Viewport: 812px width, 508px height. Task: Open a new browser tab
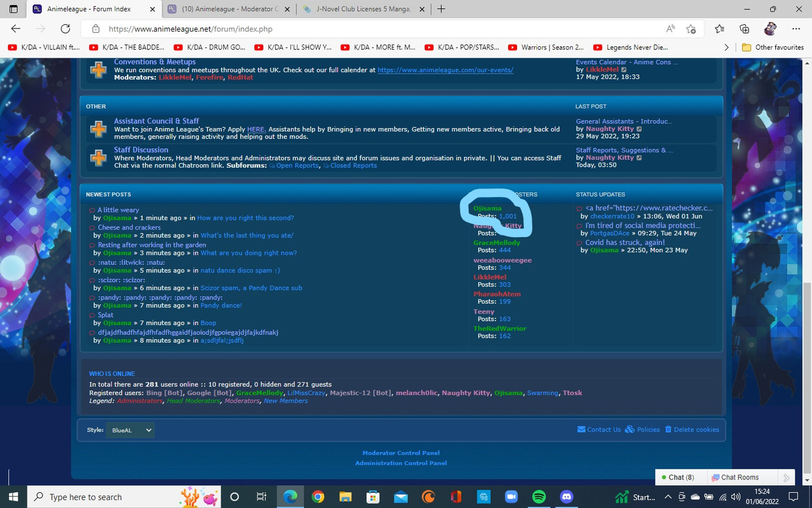tap(441, 9)
